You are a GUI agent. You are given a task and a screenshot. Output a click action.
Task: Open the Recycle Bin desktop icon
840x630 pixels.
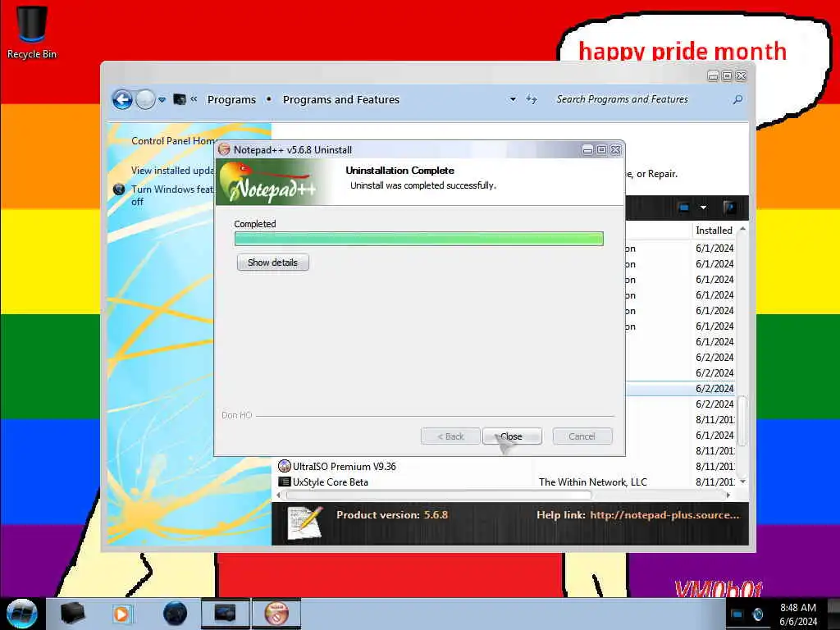[32, 32]
